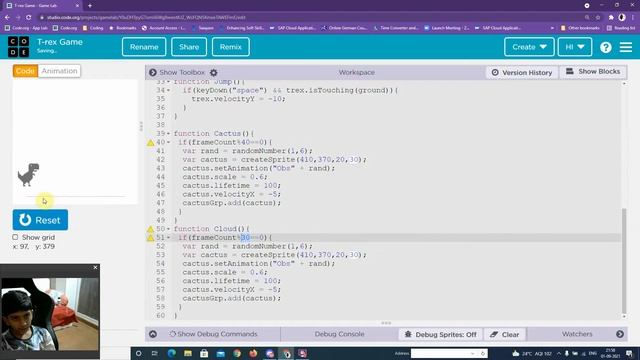Reset the running game
Image resolution: width=640 pixels, height=360 pixels.
pyautogui.click(x=40, y=220)
